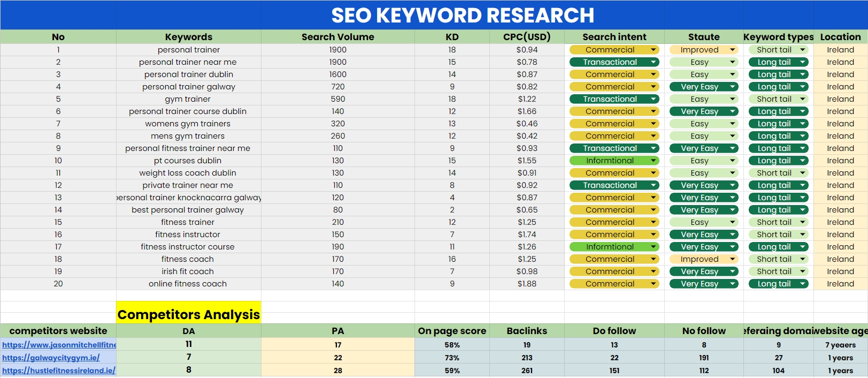Screen dimensions: 868x378
Task: Click the On page score header
Action: (452, 331)
